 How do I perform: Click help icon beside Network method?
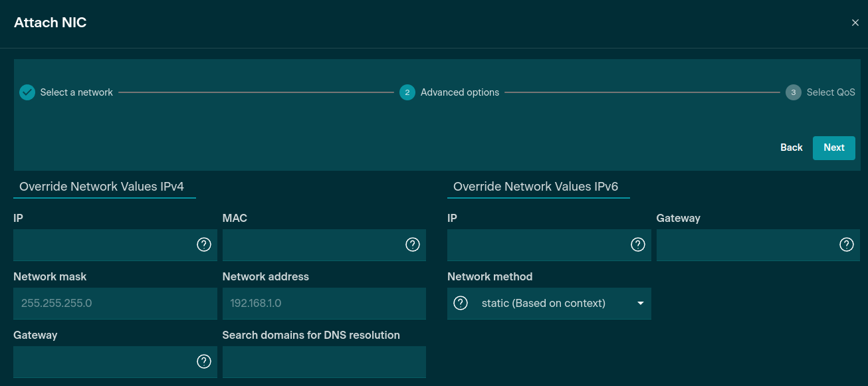pos(461,303)
